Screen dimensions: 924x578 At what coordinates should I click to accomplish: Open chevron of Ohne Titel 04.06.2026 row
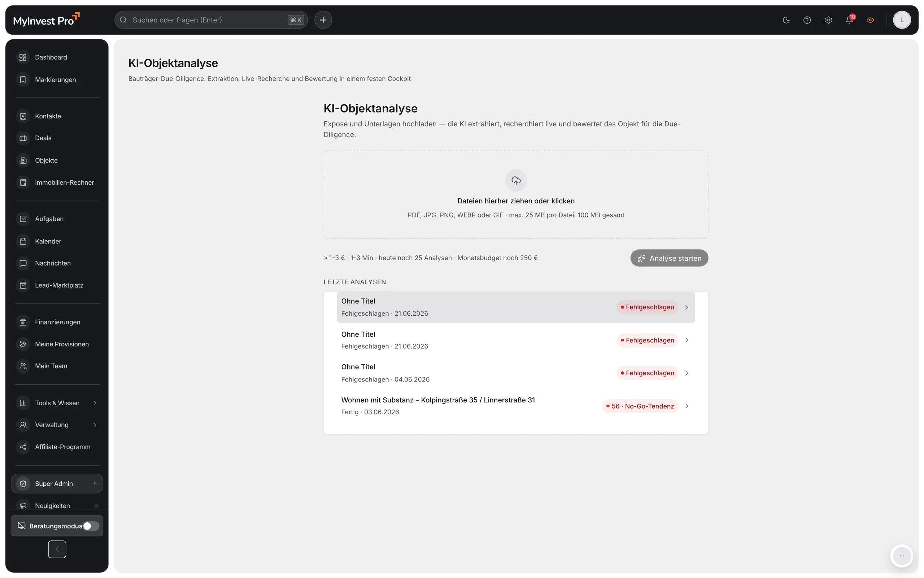coord(687,373)
